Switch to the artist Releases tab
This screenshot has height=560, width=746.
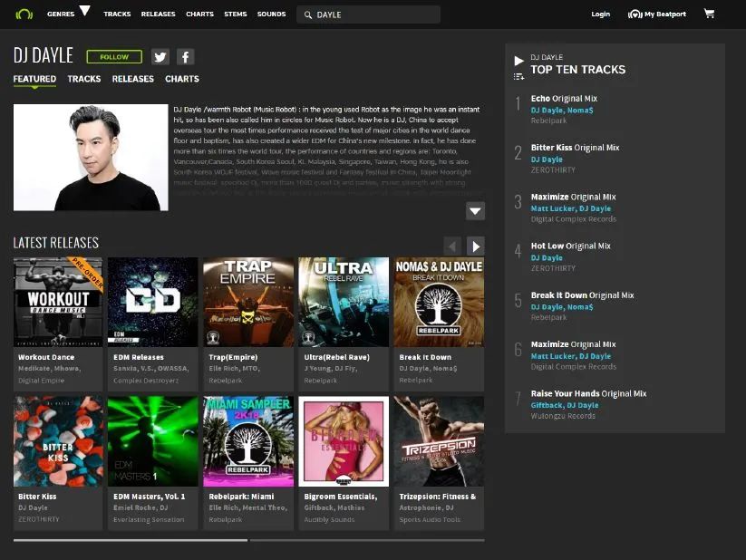[132, 79]
